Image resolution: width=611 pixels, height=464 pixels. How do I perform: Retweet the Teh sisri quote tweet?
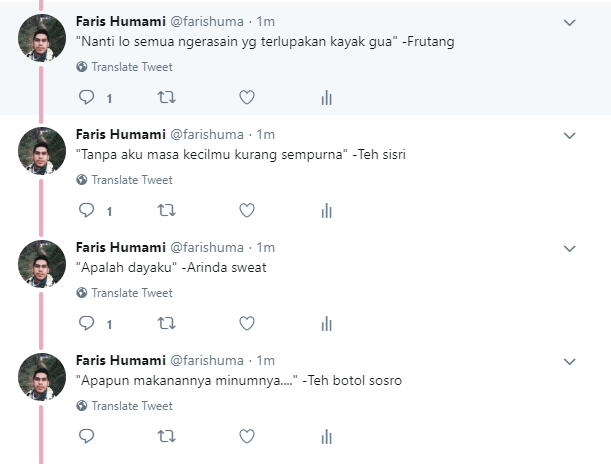point(166,211)
